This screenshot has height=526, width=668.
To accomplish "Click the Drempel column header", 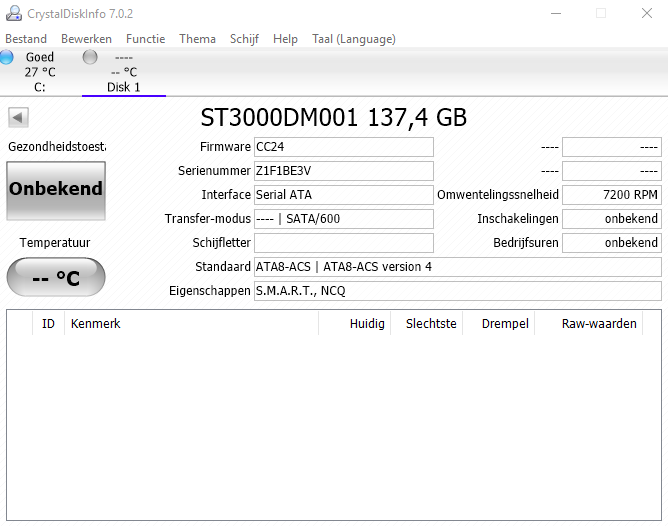I will [x=498, y=324].
